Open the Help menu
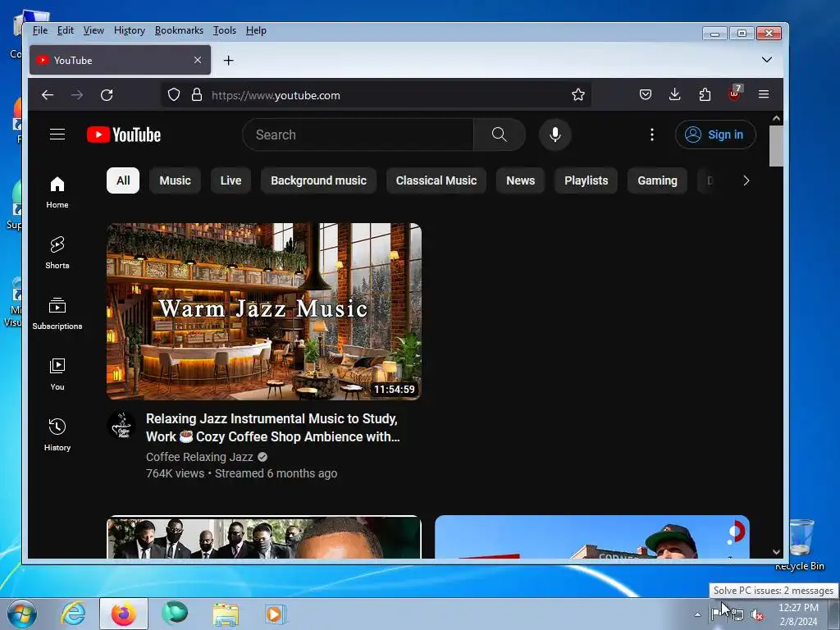This screenshot has height=630, width=840. 256,30
